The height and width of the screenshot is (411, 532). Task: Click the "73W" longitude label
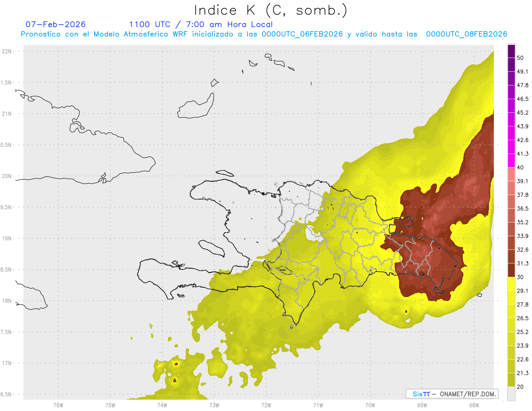pyautogui.click(x=214, y=405)
